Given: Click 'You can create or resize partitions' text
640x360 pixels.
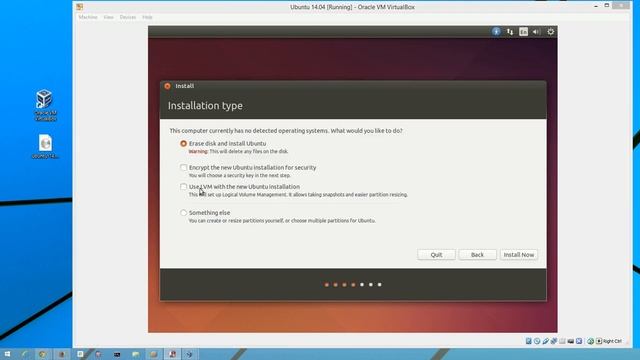Looking at the screenshot, I should pos(282,221).
